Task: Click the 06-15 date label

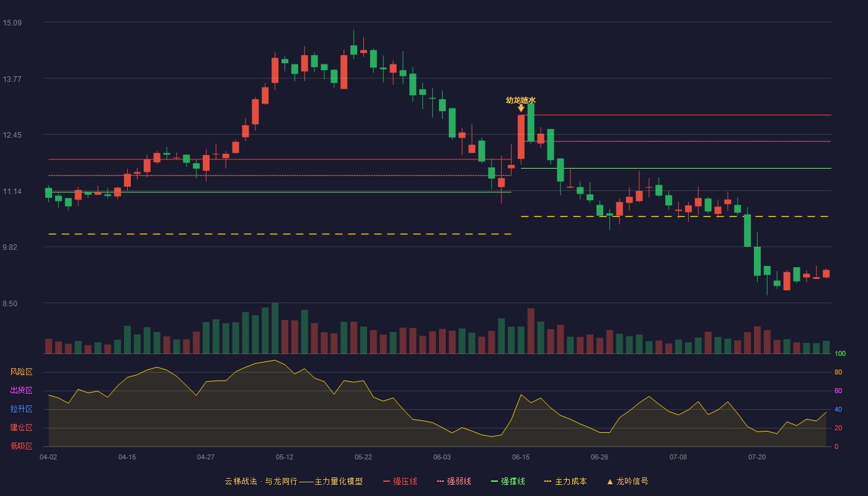Action: click(521, 457)
